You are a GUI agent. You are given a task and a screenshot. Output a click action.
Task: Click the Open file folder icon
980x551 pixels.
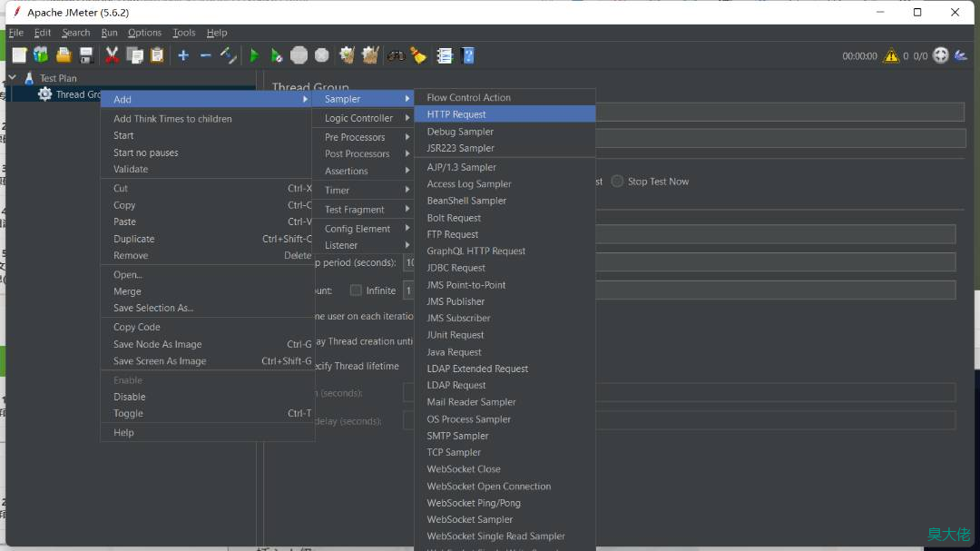tap(64, 55)
